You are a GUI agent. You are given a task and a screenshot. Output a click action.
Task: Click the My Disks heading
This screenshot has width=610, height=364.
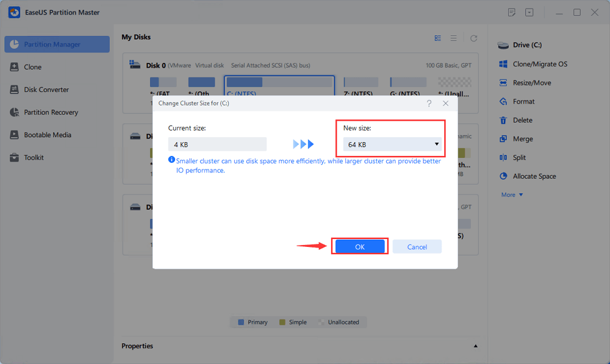136,37
